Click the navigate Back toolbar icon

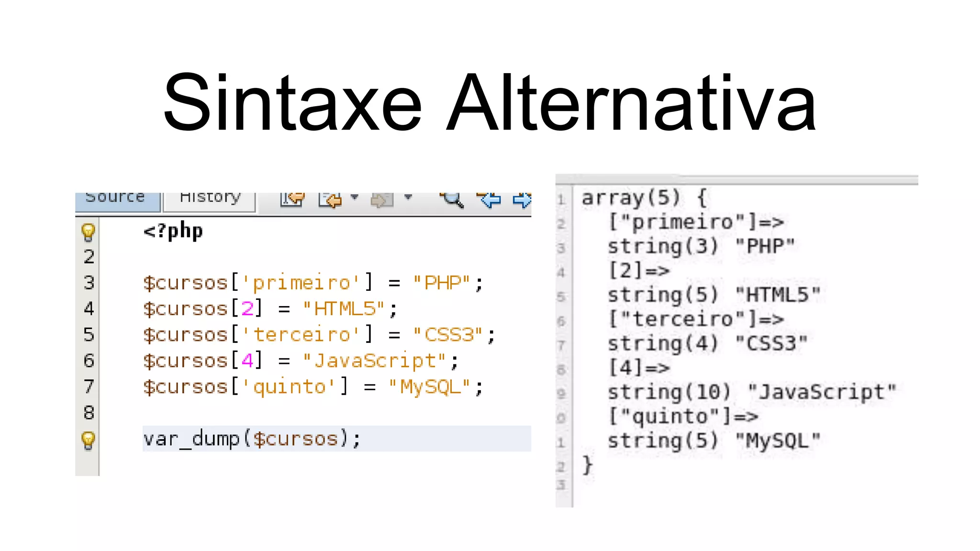(330, 199)
